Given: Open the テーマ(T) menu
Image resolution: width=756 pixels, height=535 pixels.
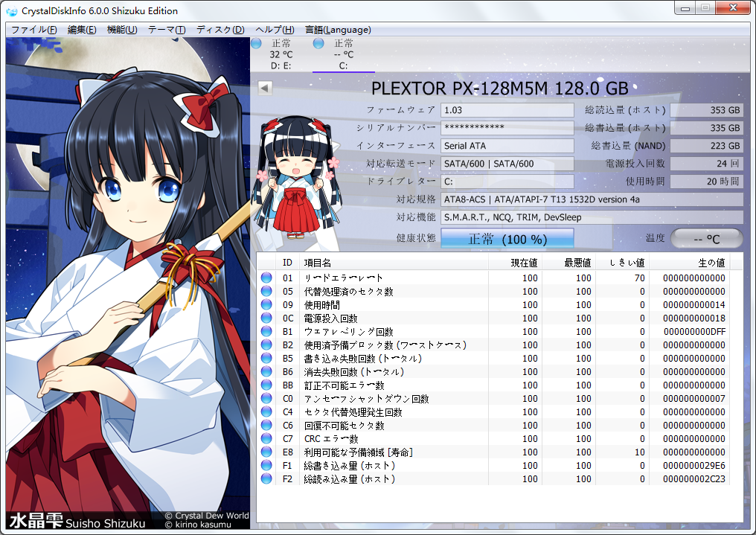Looking at the screenshot, I should point(167,30).
